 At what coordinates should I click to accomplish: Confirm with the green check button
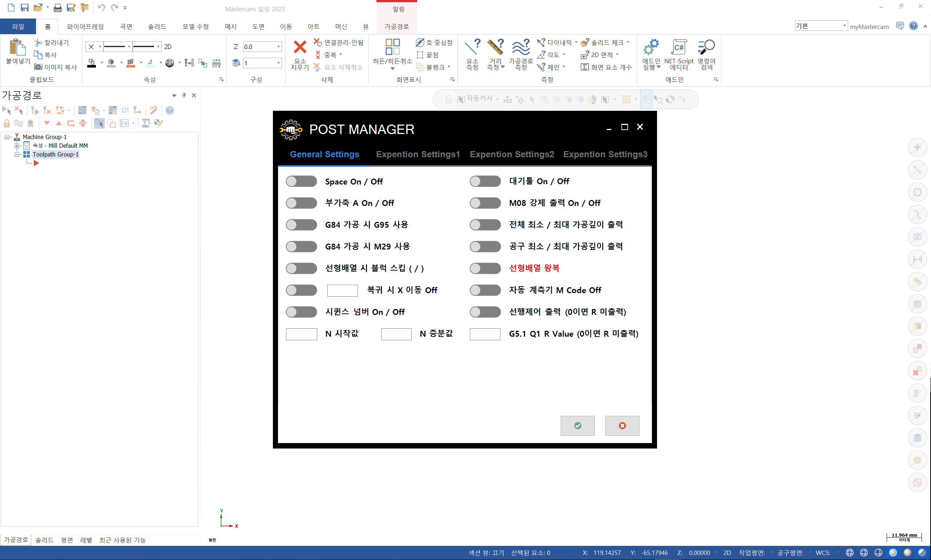click(x=577, y=426)
